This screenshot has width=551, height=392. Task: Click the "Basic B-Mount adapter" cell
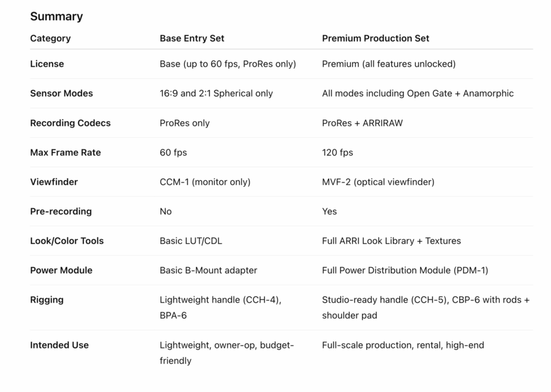208,269
